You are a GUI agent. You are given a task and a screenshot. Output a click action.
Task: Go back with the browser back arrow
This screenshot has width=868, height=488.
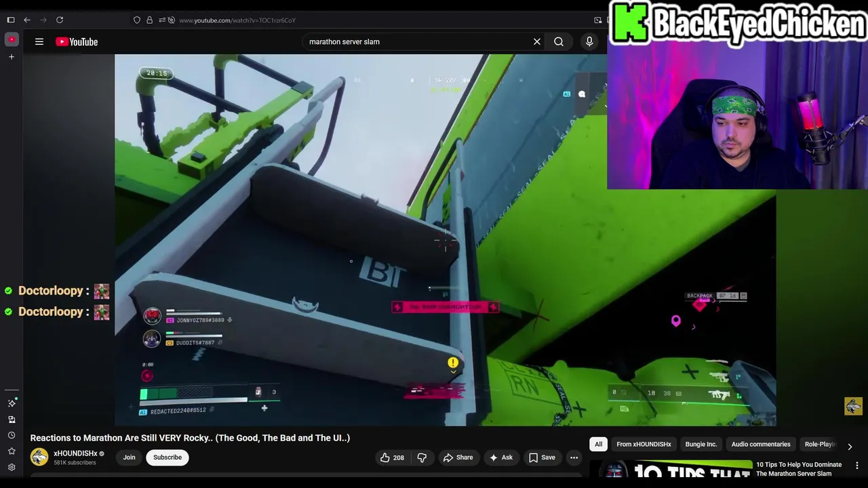[27, 20]
